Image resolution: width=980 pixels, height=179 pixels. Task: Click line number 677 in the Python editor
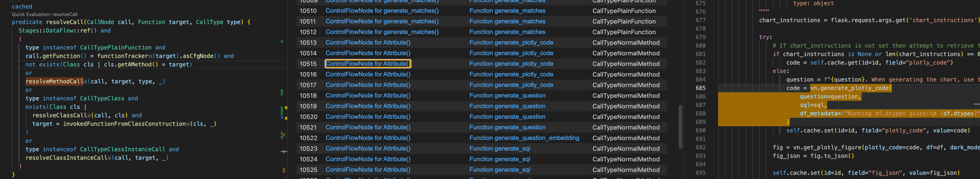coord(700,20)
